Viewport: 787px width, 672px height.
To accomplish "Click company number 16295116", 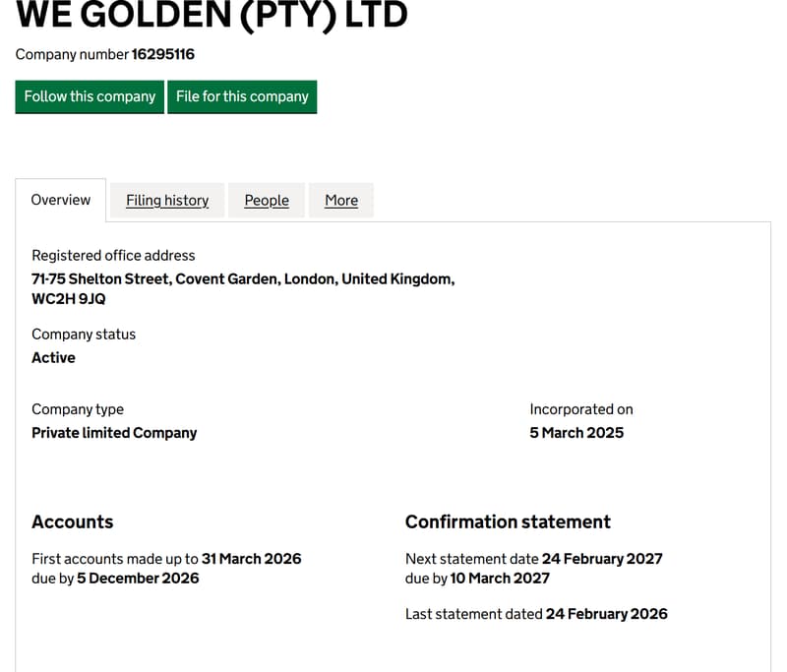I will click(x=162, y=54).
